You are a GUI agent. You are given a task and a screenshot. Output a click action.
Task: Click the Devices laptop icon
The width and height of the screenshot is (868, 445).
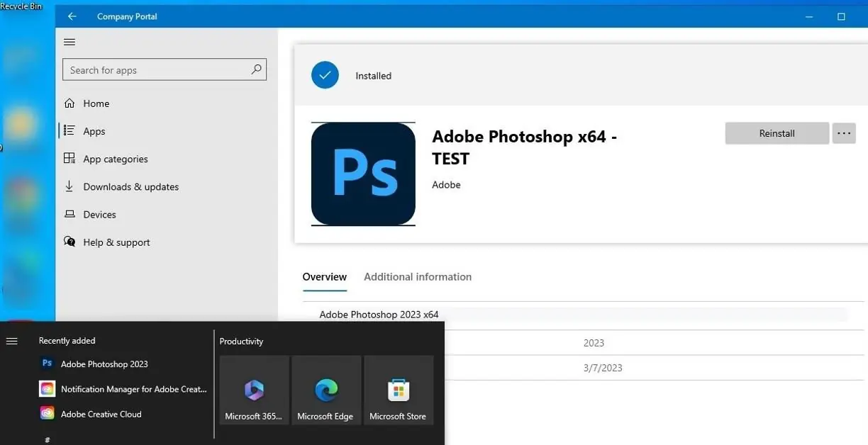[x=69, y=214]
